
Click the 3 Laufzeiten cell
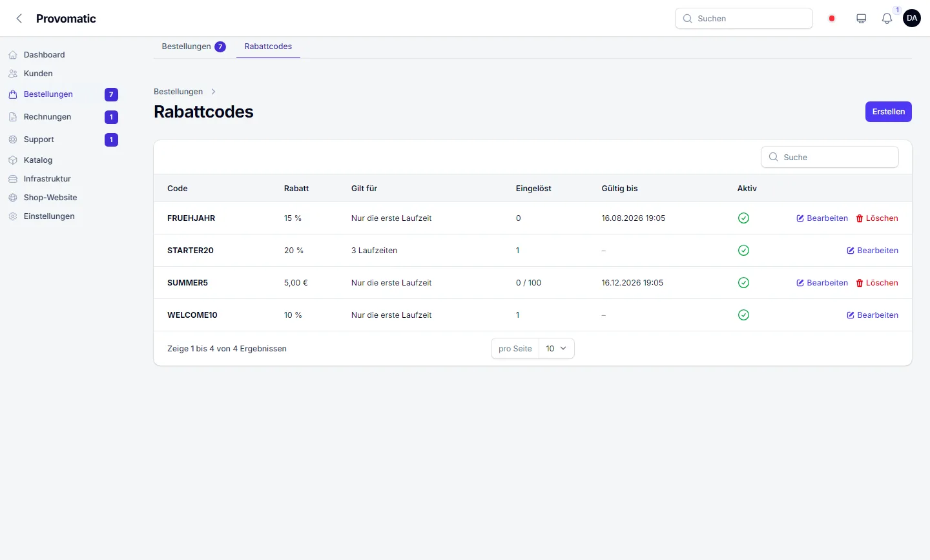pyautogui.click(x=375, y=251)
